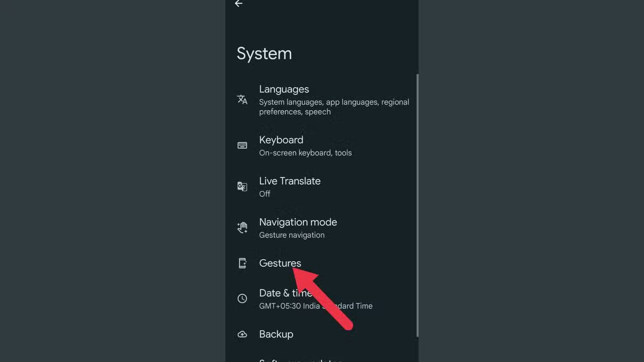Click 'On-screen keyboard, tools' subtitle
This screenshot has width=644, height=362.
click(305, 153)
